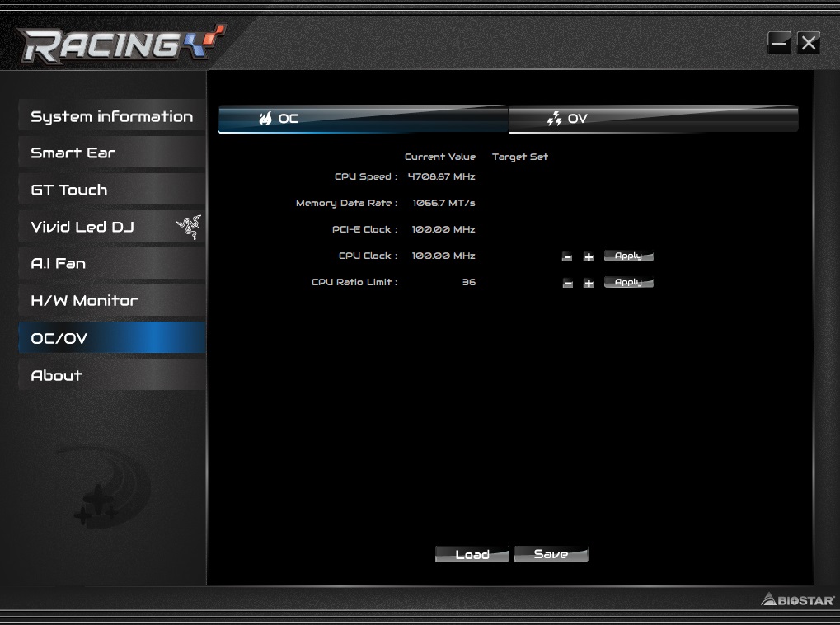Apply the CPU Clock setting
The width and height of the screenshot is (840, 625).
[628, 256]
